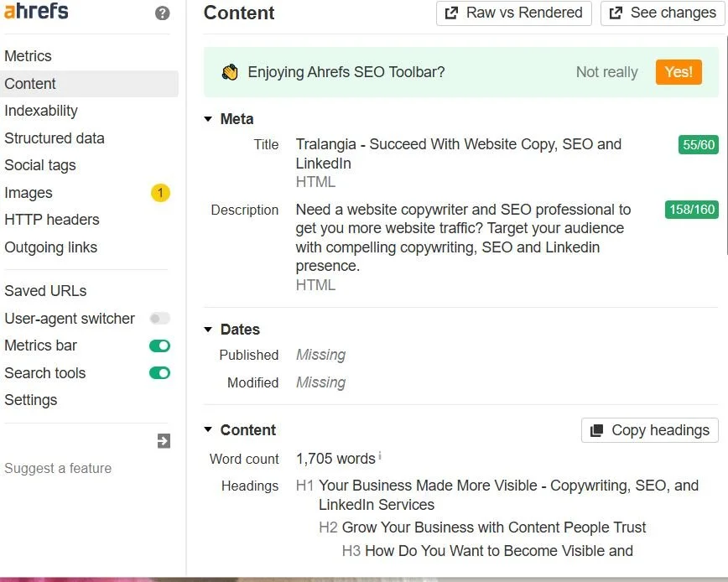Click the Modified 'Missing' value
Screen dimensions: 728x582
click(x=321, y=383)
